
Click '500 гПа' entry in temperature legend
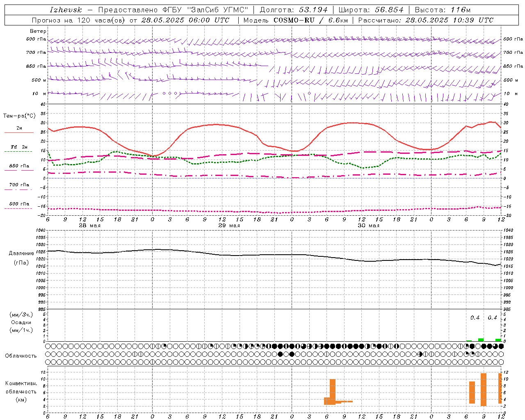[19, 204]
